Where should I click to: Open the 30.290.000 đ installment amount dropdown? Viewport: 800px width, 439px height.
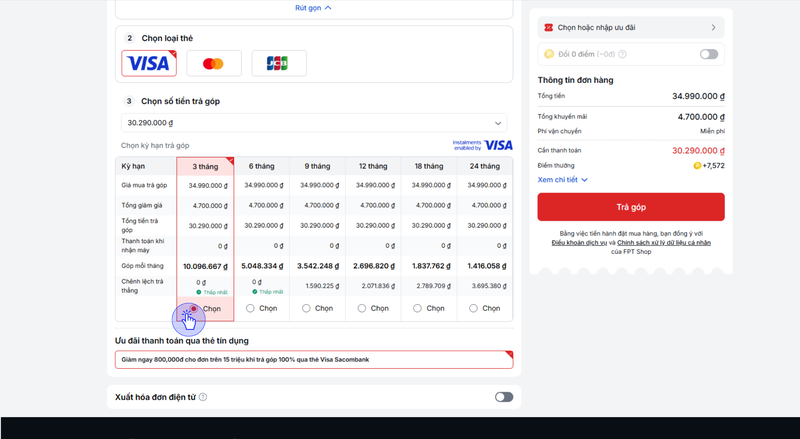(314, 123)
